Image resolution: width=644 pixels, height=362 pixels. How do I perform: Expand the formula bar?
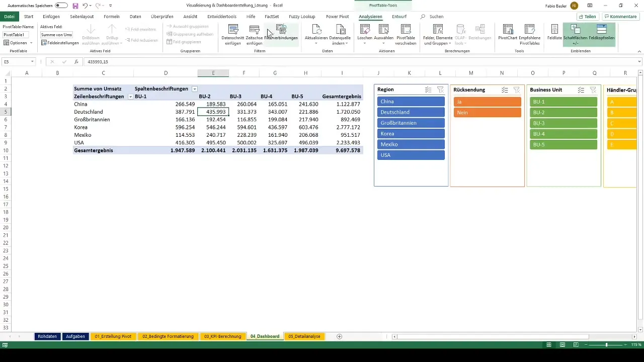click(639, 62)
